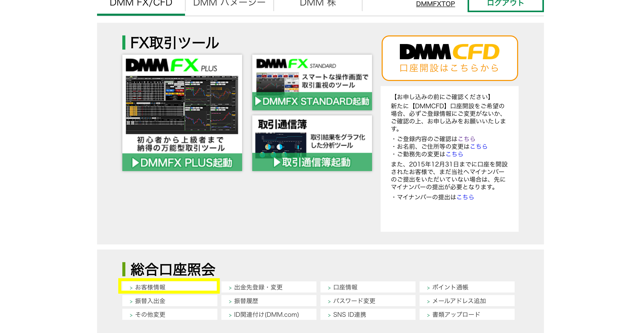Open 振替入出金 menu item

click(170, 301)
